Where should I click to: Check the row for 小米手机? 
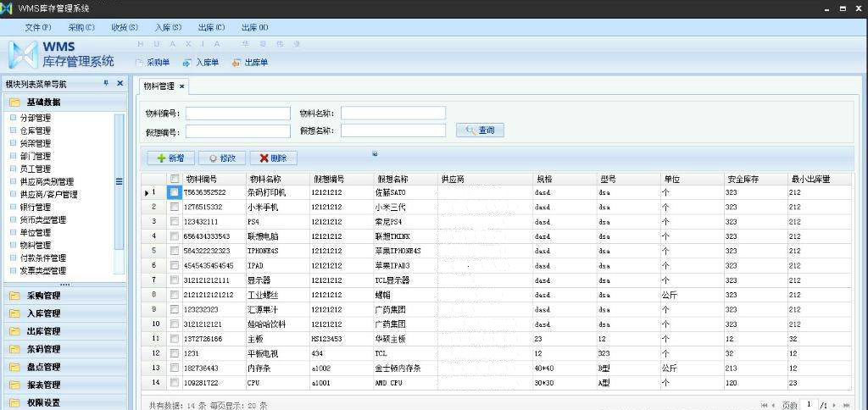[175, 207]
